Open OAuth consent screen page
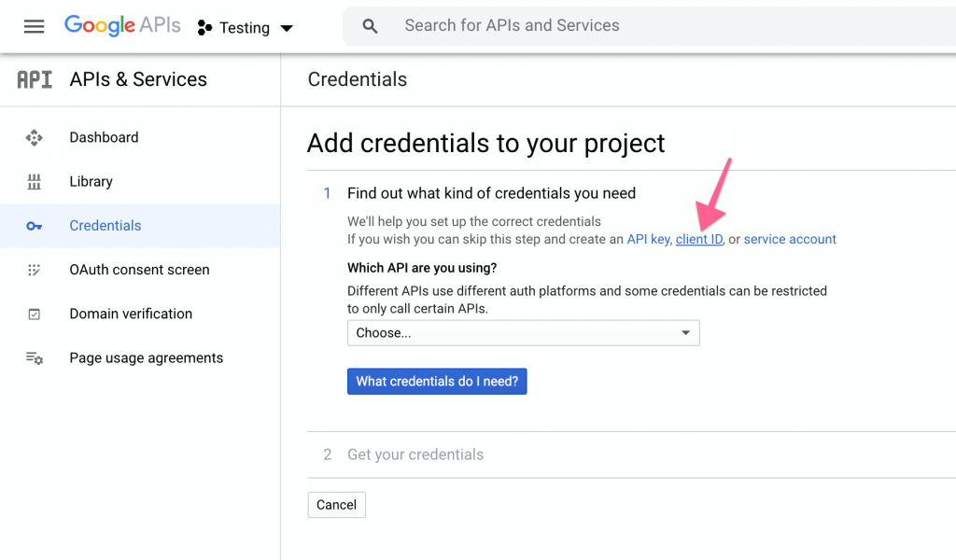956x560 pixels. point(140,270)
